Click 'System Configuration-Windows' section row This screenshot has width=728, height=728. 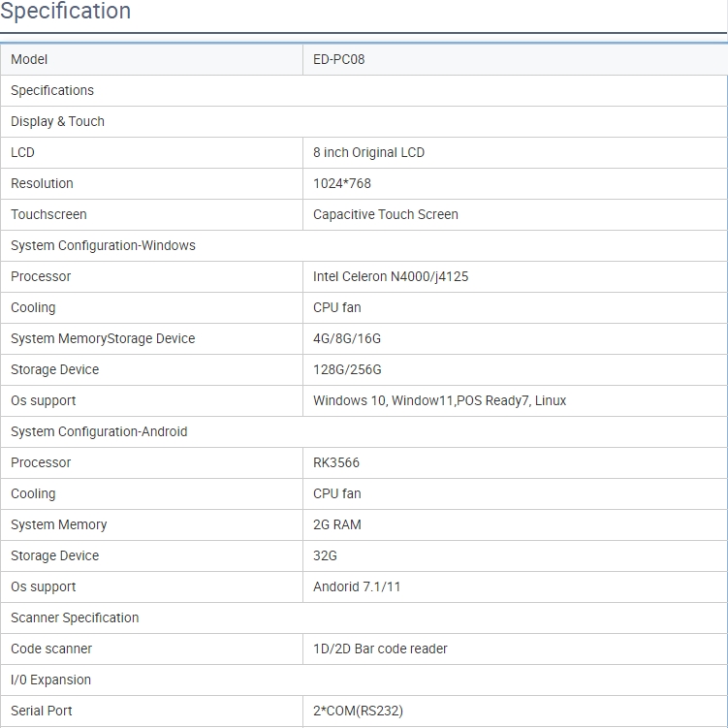[x=364, y=245]
